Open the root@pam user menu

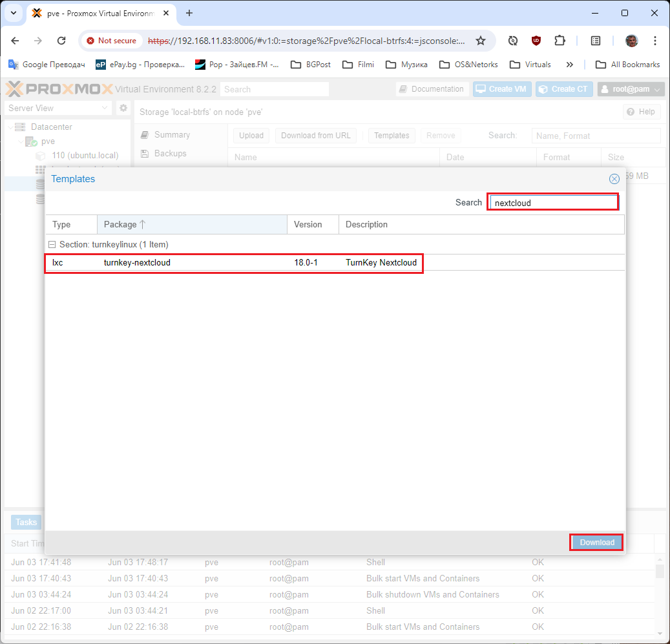[x=631, y=89]
